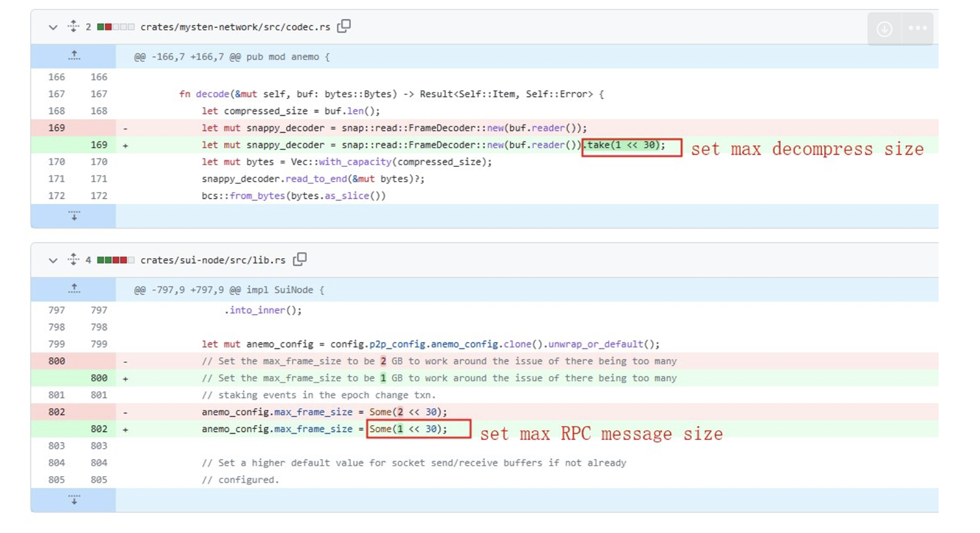
Task: Collapse the codec.rs file diff
Action: click(53, 27)
